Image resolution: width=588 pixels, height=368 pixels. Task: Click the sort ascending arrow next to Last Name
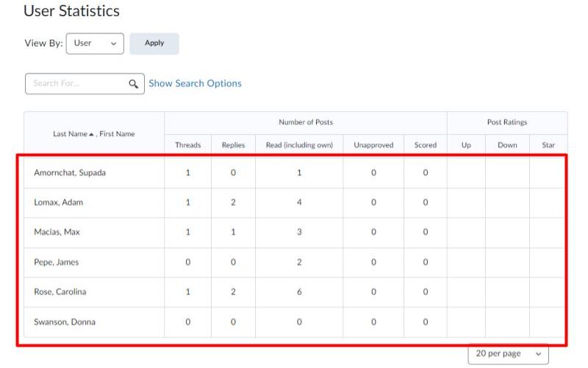pos(91,135)
